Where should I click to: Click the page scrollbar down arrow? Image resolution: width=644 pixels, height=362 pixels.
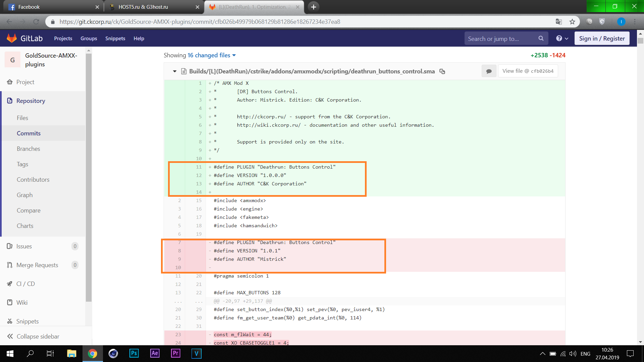[x=640, y=342]
